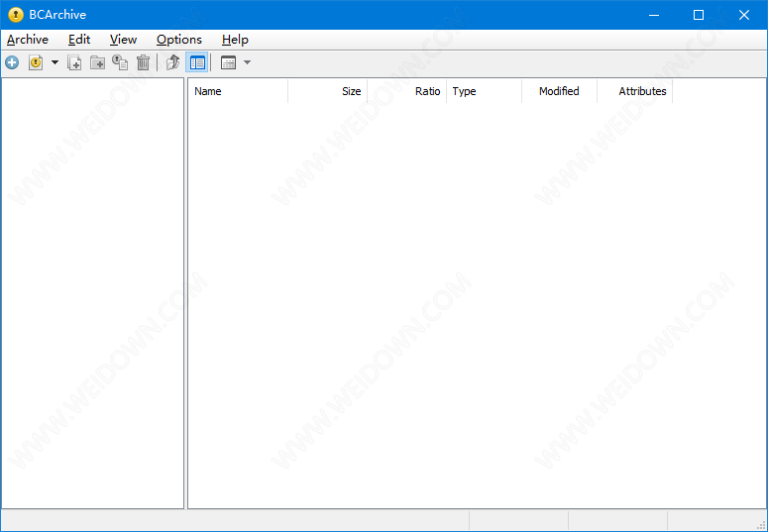Sort by the Modified column header
This screenshot has height=532, width=768.
pos(559,91)
